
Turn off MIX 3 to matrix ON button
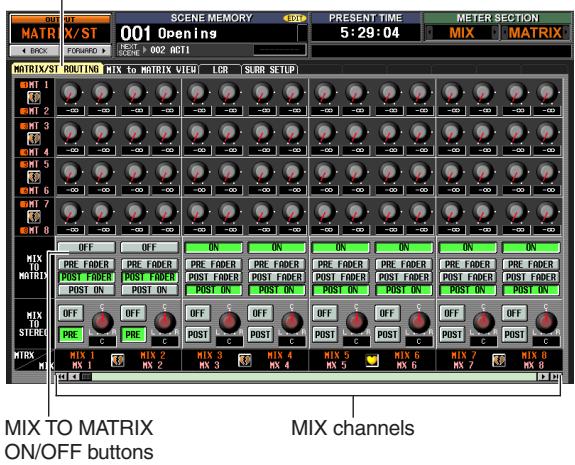pyautogui.click(x=214, y=248)
